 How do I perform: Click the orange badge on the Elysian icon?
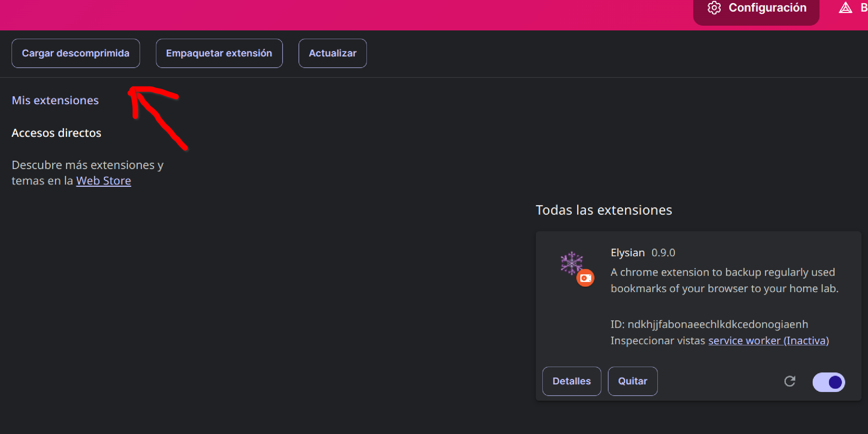tap(585, 278)
